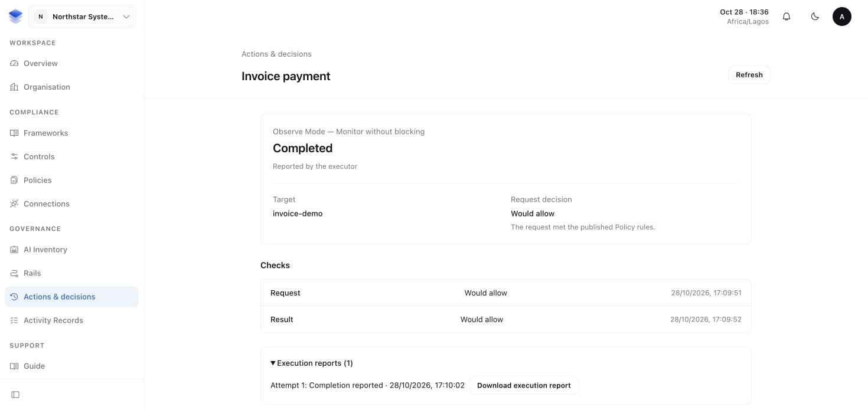This screenshot has height=410, width=868.
Task: Click the Request check row
Action: coord(506,293)
